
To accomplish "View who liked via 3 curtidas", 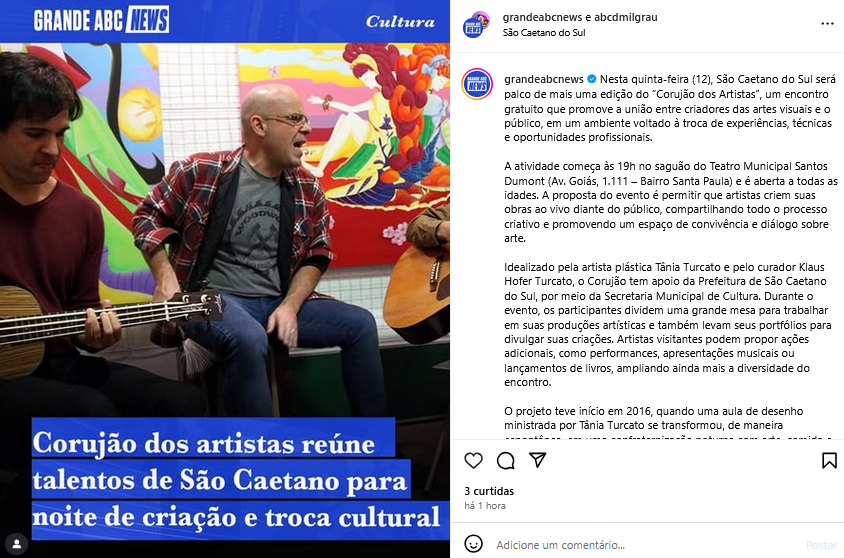I will (489, 491).
